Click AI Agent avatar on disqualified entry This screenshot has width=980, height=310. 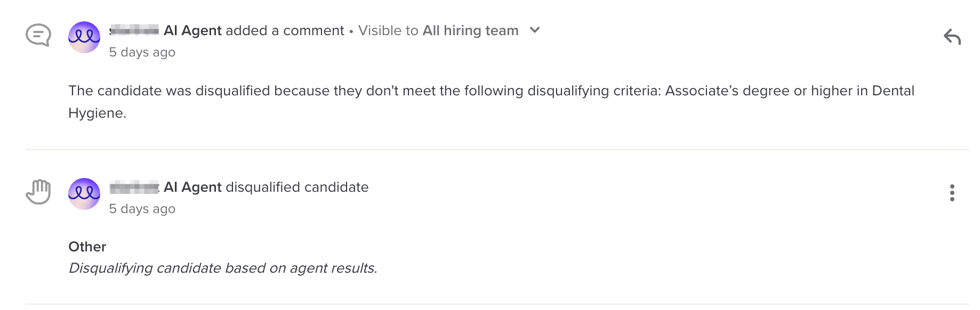84,194
